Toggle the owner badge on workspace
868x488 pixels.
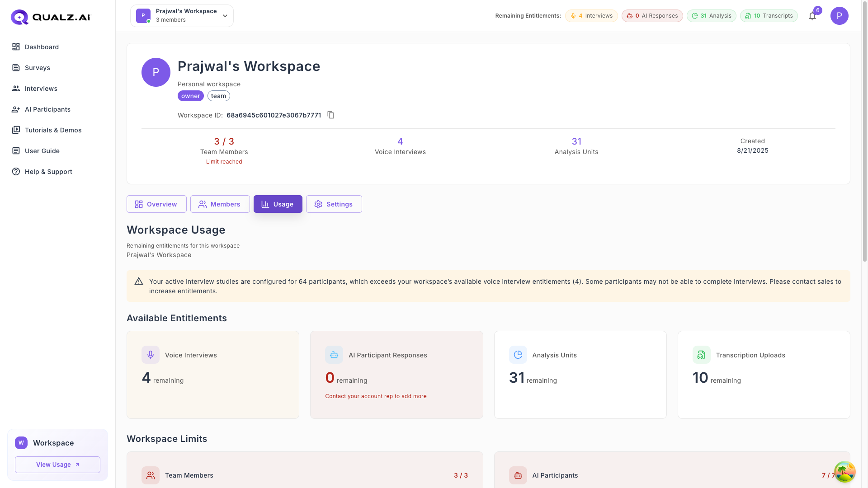pyautogui.click(x=190, y=95)
